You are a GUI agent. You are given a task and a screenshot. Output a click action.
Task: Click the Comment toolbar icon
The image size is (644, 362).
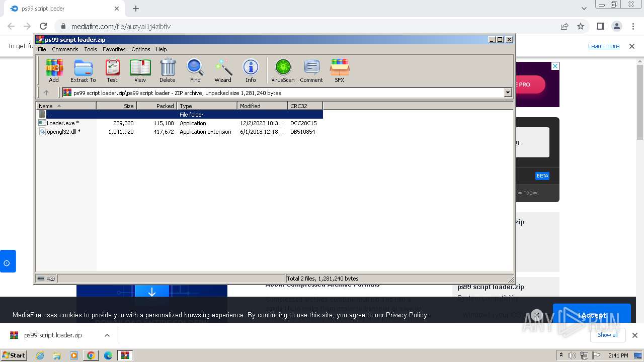click(311, 70)
